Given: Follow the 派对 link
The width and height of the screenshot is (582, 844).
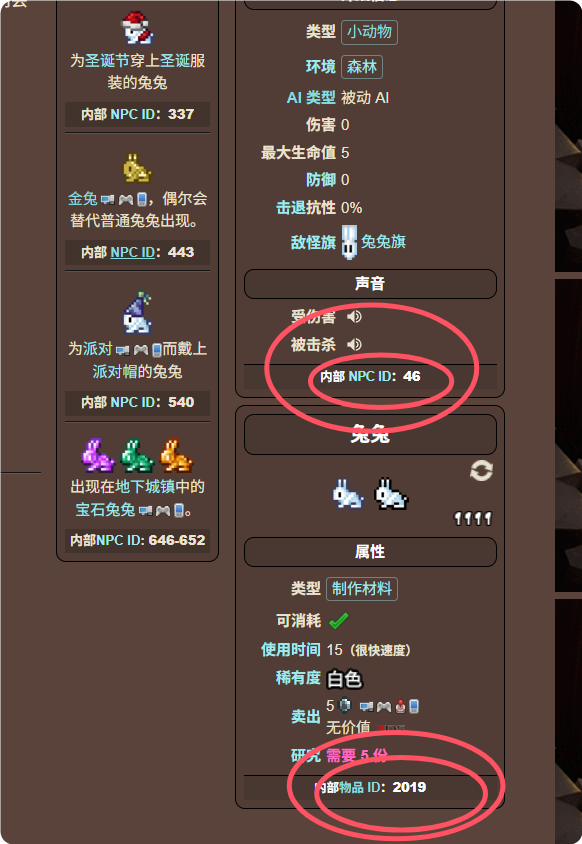Looking at the screenshot, I should [x=97, y=349].
